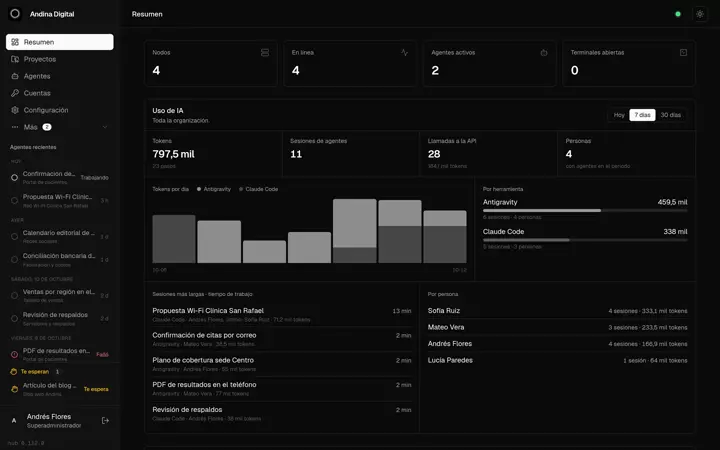Select Andrés Flores in the Por persona list
720x450 pixels.
pyautogui.click(x=557, y=344)
